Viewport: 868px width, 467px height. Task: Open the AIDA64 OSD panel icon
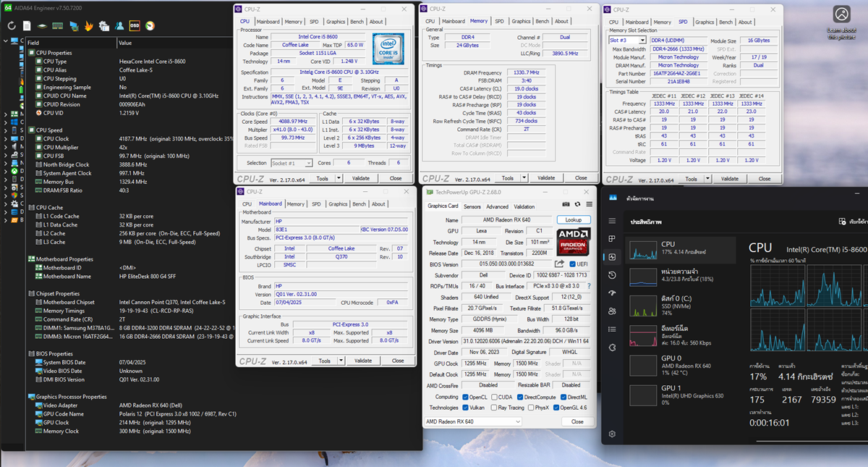point(135,26)
